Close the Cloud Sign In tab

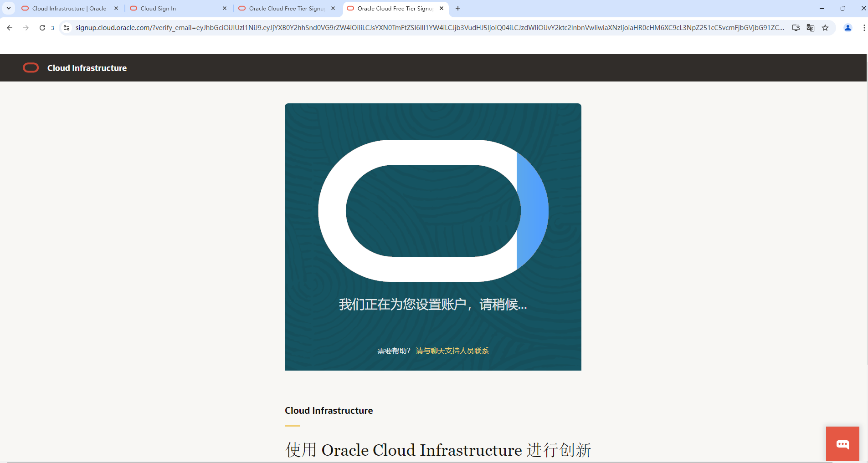coord(225,8)
